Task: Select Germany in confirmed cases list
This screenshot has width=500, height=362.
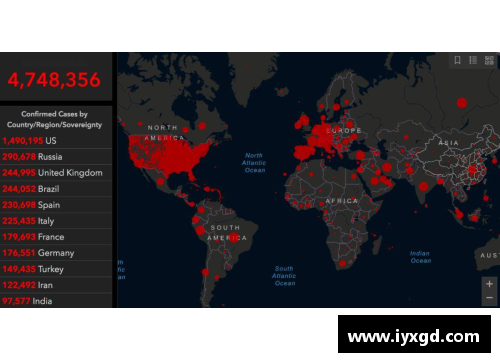Action: click(56, 253)
